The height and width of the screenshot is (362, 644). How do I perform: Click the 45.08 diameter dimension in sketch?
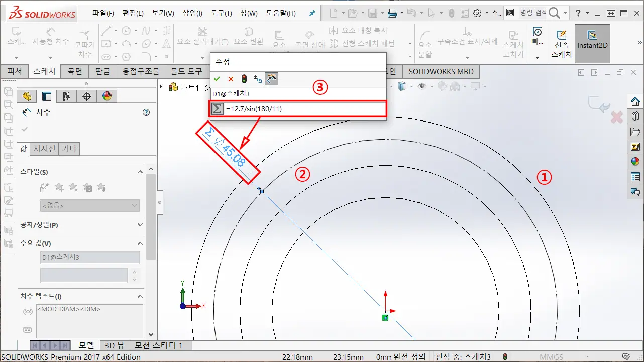click(229, 152)
